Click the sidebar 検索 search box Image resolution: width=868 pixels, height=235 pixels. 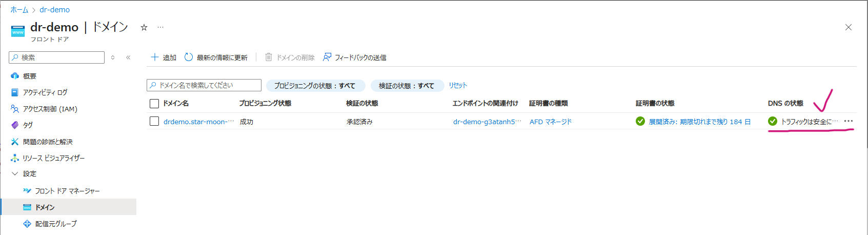coord(57,57)
